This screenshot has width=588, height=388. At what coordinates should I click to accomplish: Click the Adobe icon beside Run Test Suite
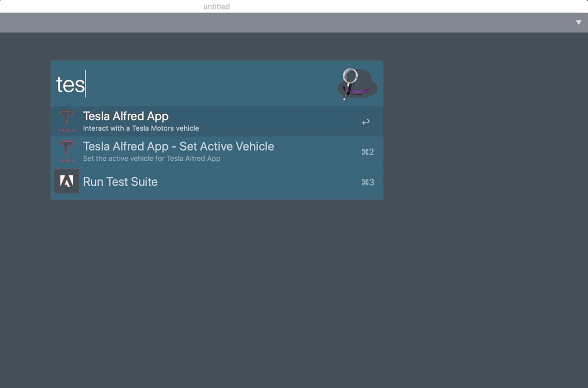(67, 182)
